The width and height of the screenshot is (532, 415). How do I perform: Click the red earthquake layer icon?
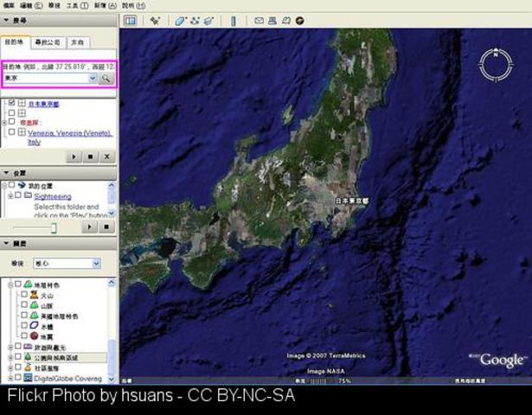34,336
